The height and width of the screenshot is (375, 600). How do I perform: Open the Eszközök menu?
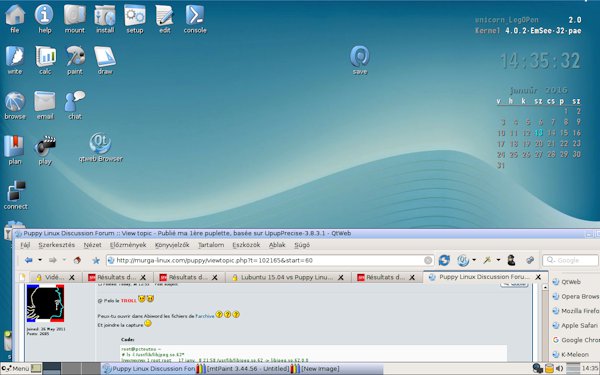246,245
